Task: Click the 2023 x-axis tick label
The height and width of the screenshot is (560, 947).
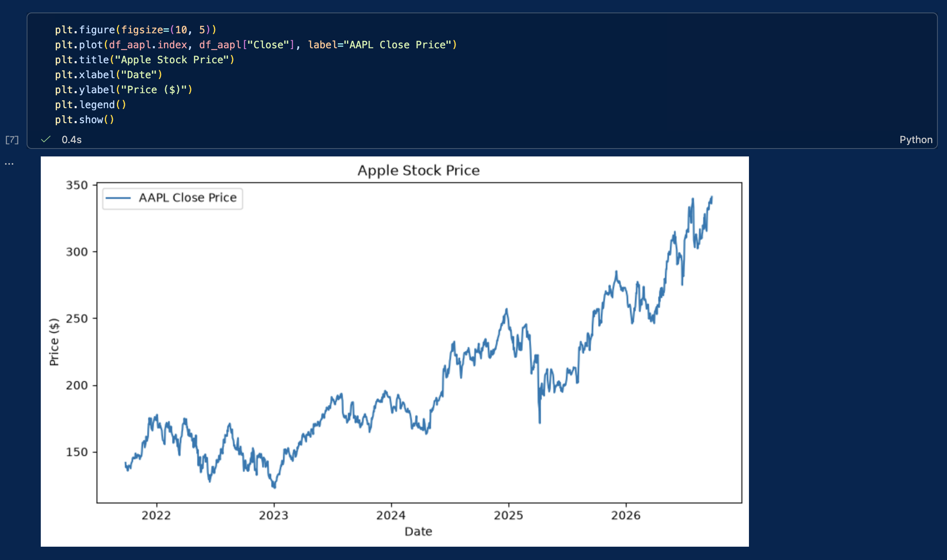Action: 274,515
